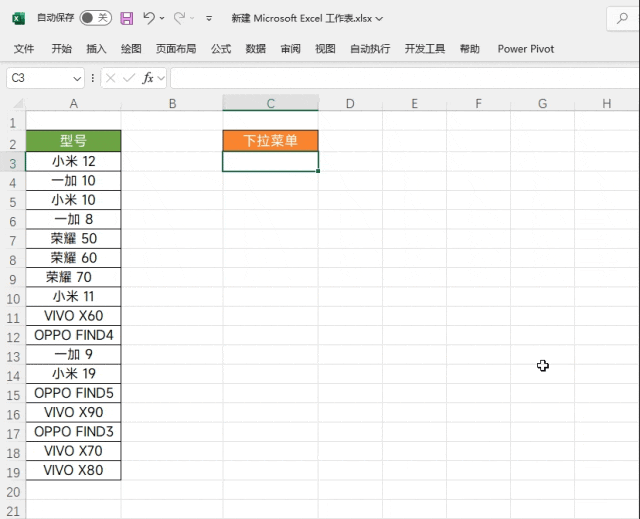Switch to the 插入 (Insert) tab
640x519 pixels.
point(96,49)
